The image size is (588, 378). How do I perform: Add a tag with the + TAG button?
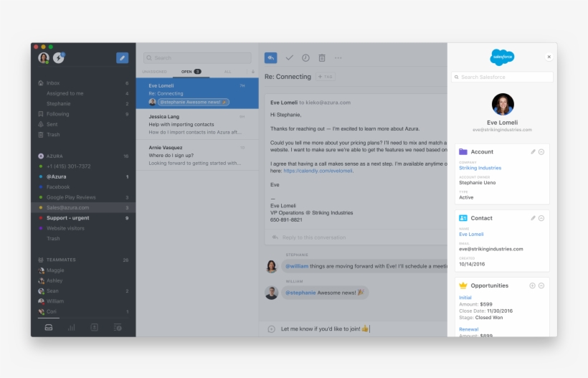pos(326,77)
